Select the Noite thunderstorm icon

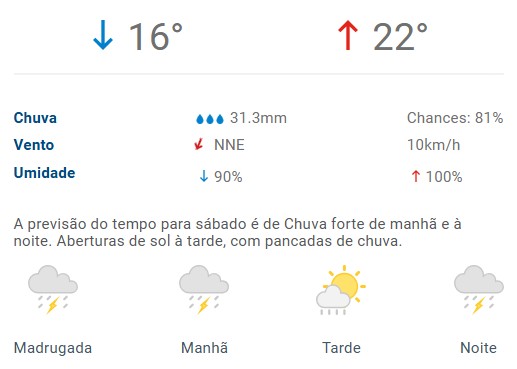[x=479, y=289]
